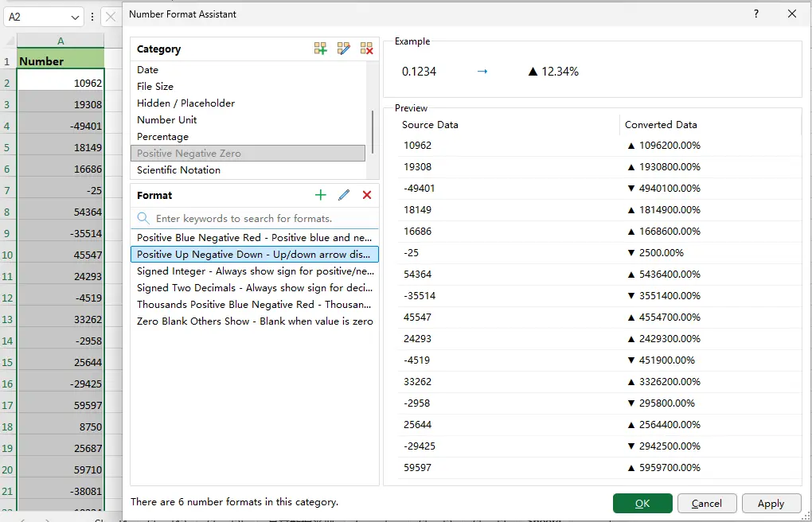Screen dimensions: 812x522
Task: Click the Category list scrollbar
Action: (373, 132)
